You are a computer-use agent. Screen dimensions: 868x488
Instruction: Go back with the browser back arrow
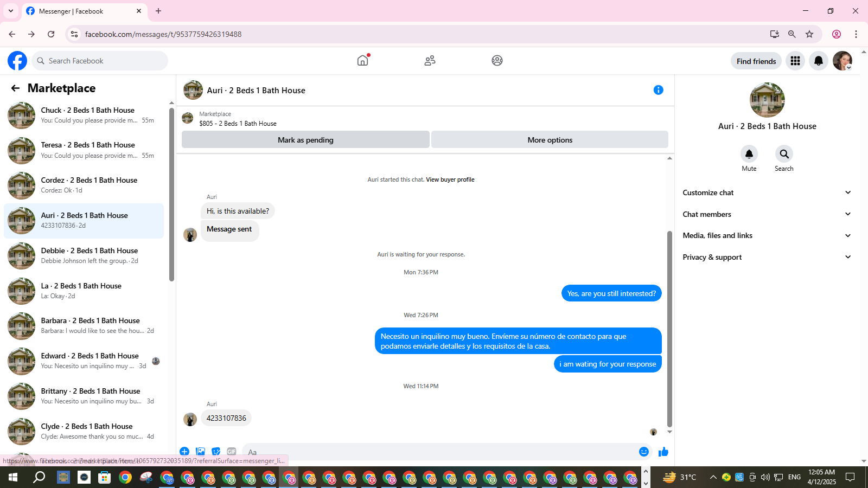pos(12,34)
